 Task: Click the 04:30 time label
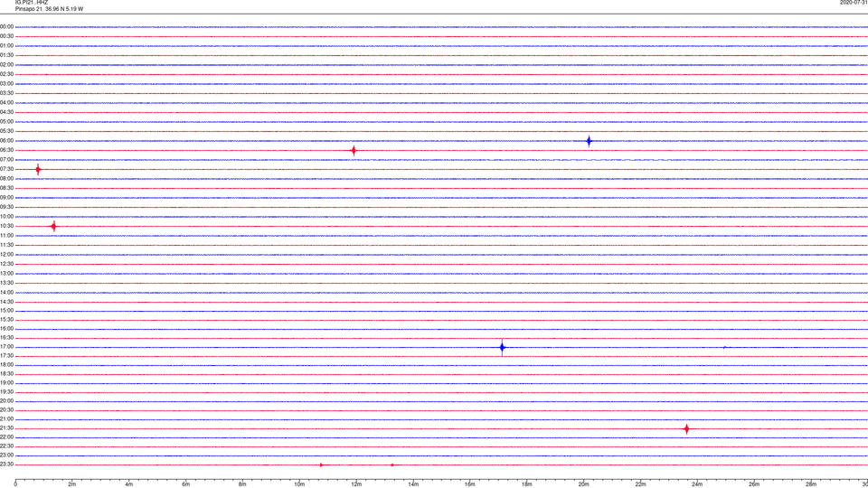6,112
